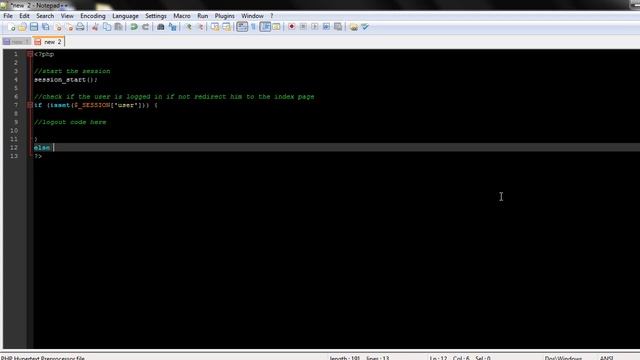The width and height of the screenshot is (640, 360).
Task: Open a file using the folder icon
Action: (22, 27)
